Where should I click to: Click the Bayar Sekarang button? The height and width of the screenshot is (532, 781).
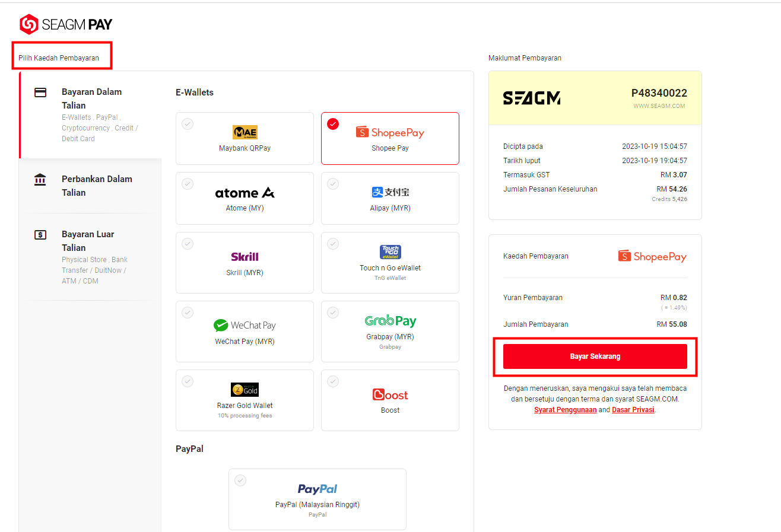[595, 356]
